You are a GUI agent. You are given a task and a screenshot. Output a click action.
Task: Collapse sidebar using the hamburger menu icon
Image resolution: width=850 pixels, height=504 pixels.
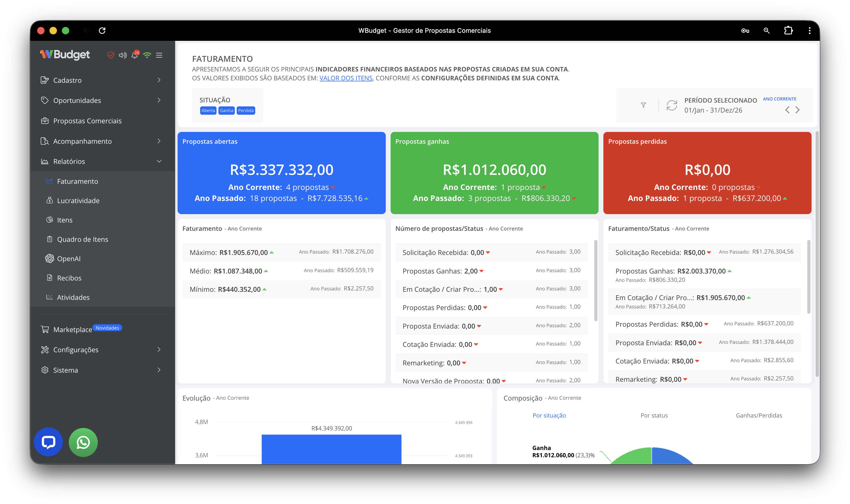point(159,55)
